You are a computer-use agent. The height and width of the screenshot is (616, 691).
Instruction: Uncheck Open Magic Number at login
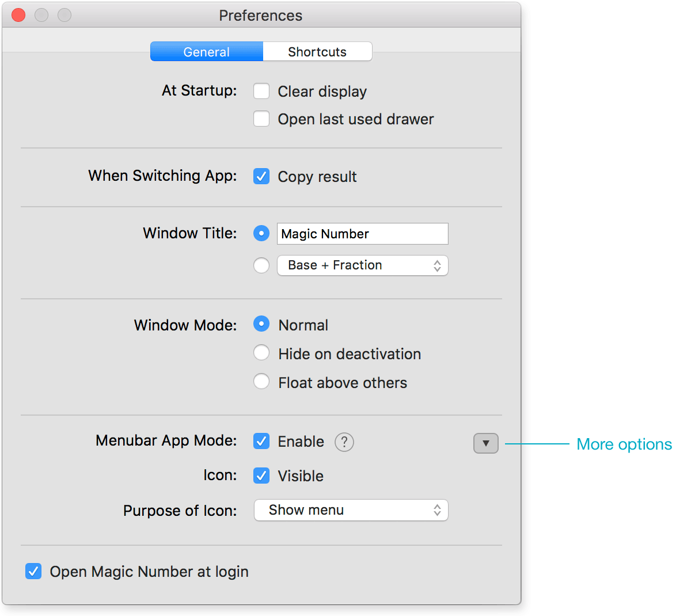[33, 571]
